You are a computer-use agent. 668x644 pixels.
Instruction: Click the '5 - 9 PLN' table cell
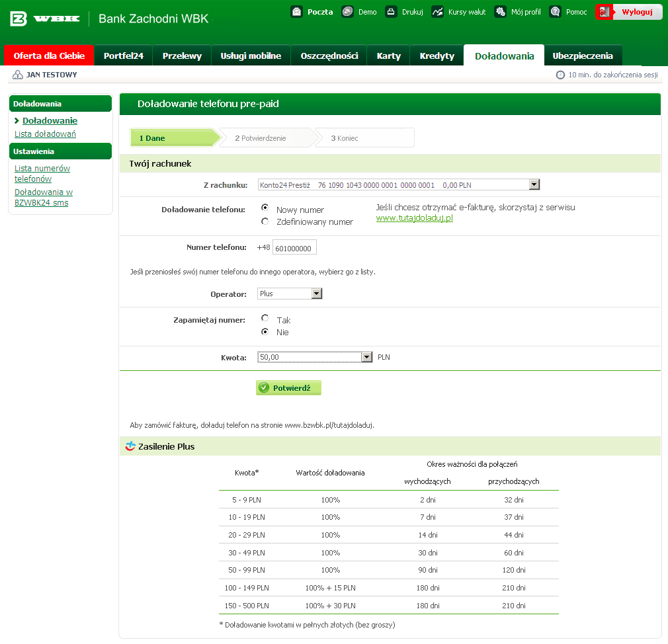point(247,500)
